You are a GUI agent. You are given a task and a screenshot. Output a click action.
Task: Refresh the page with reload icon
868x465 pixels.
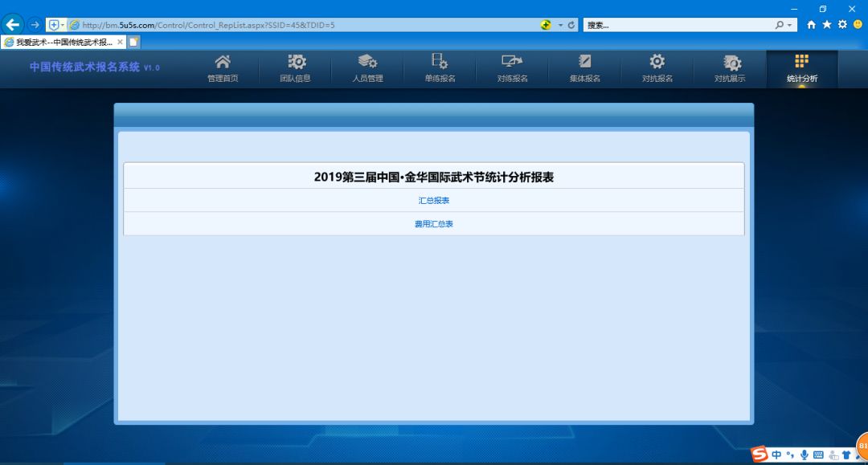[571, 25]
